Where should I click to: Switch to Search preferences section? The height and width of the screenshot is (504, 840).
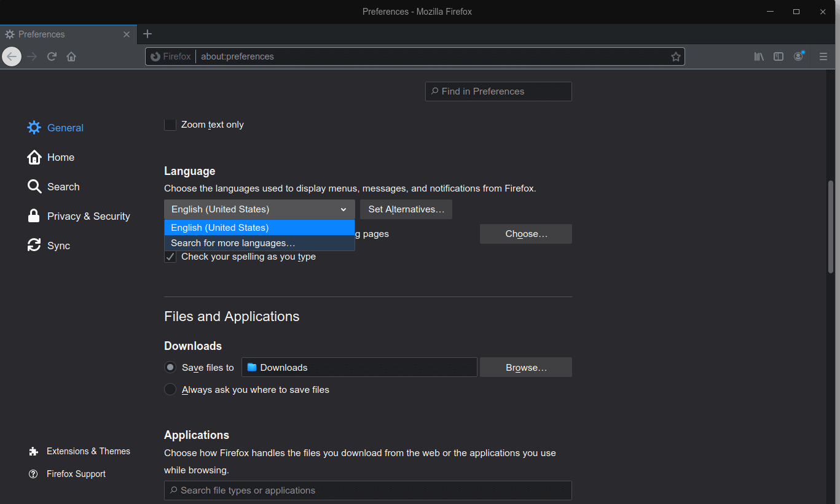click(63, 187)
